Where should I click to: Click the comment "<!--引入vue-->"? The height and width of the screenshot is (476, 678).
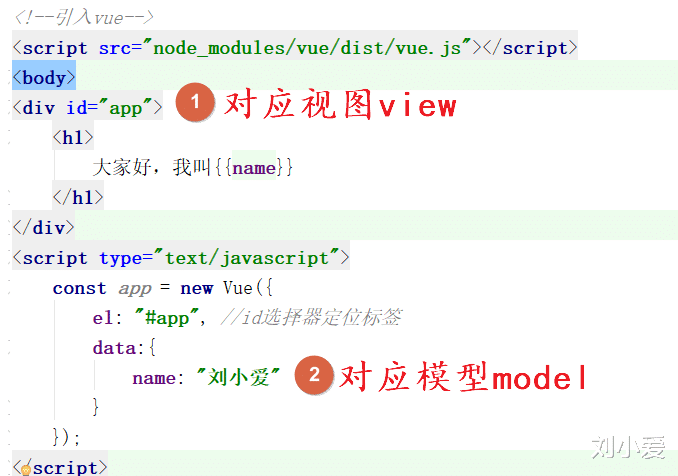(x=84, y=18)
